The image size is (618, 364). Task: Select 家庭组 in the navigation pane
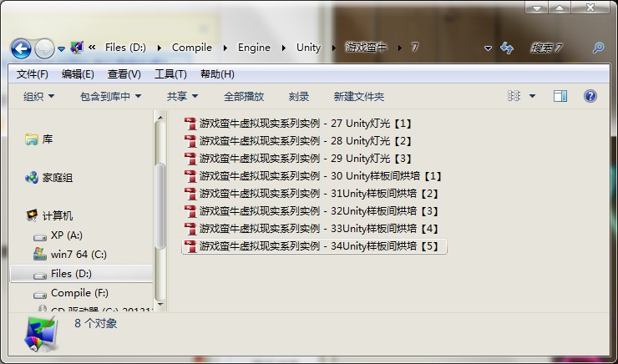coord(58,178)
